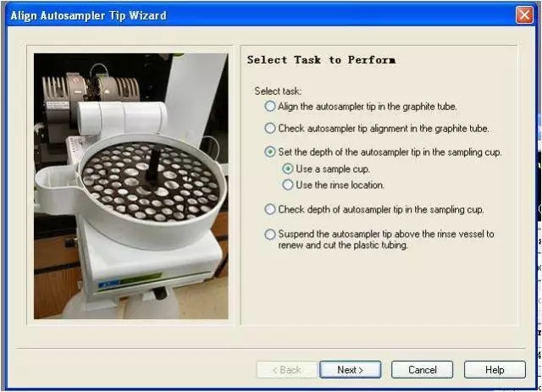Close the Align Autosampler Tip Wizard window
This screenshot has height=392, width=542.
[524, 15]
